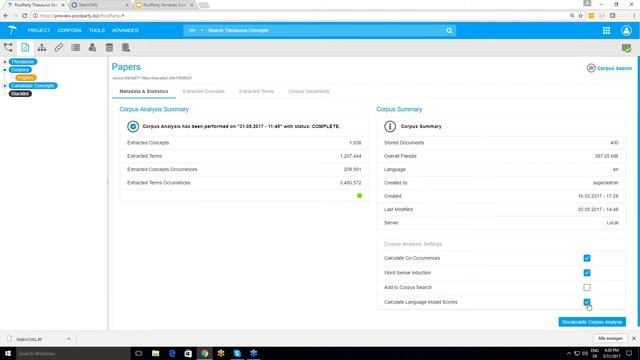Open the WebVOWL download options chevron

click(69, 339)
